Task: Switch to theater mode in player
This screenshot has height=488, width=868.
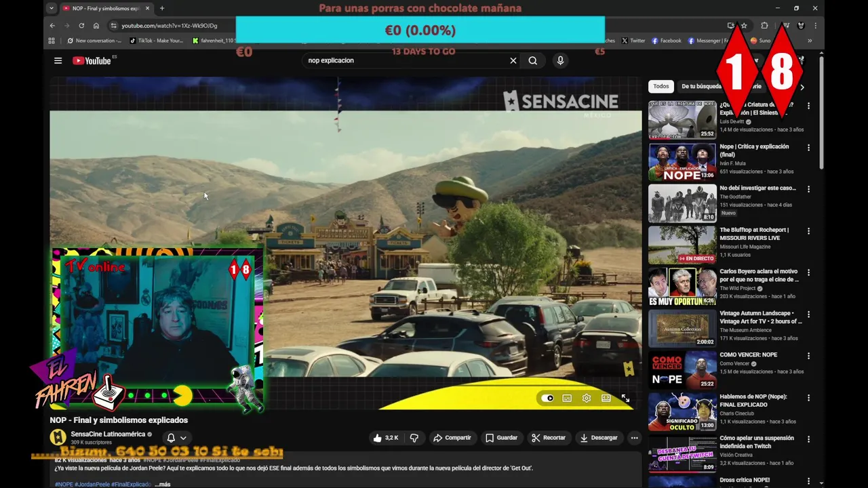Action: pyautogui.click(x=606, y=398)
